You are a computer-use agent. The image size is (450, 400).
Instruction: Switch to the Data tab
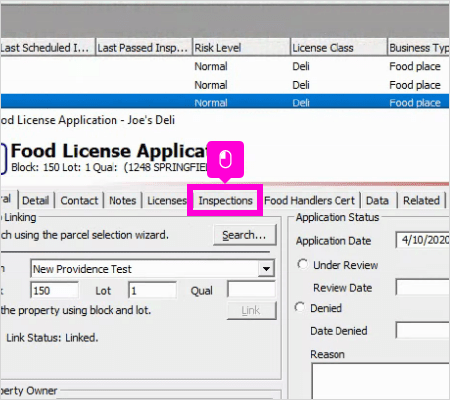point(377,201)
